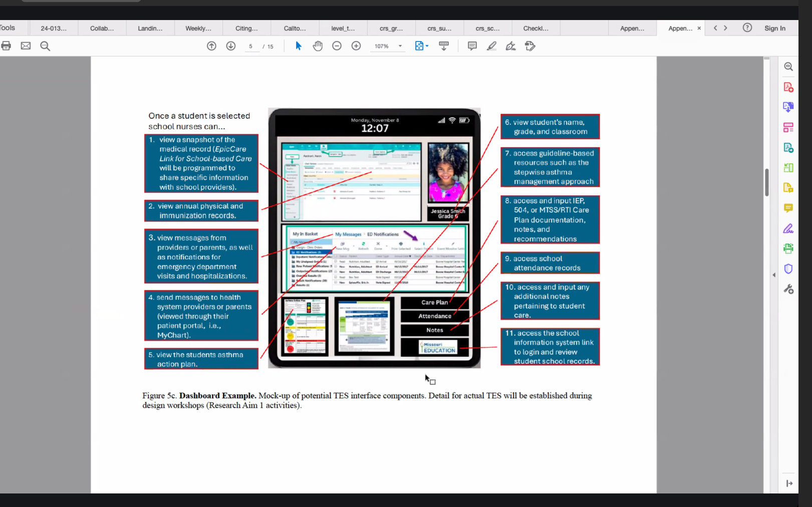Open the Export PDF sidebar tool
Viewport: 812px width, 507px height.
point(788,148)
